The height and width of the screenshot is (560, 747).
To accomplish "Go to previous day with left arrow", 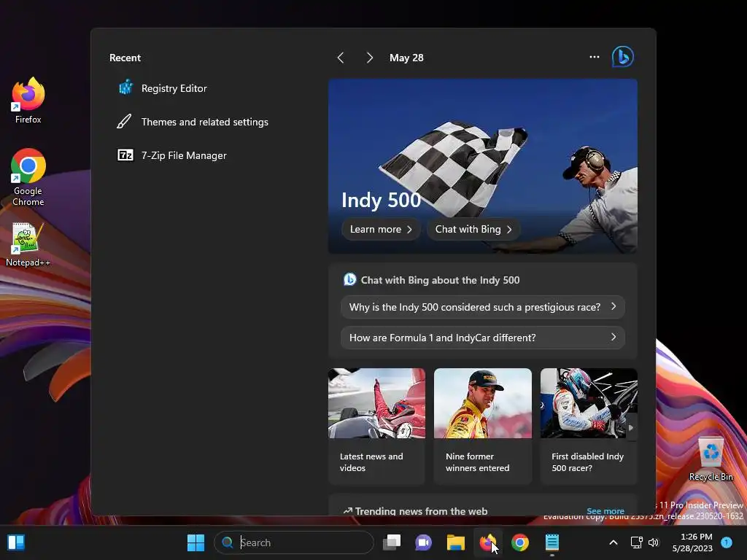I will [x=341, y=58].
